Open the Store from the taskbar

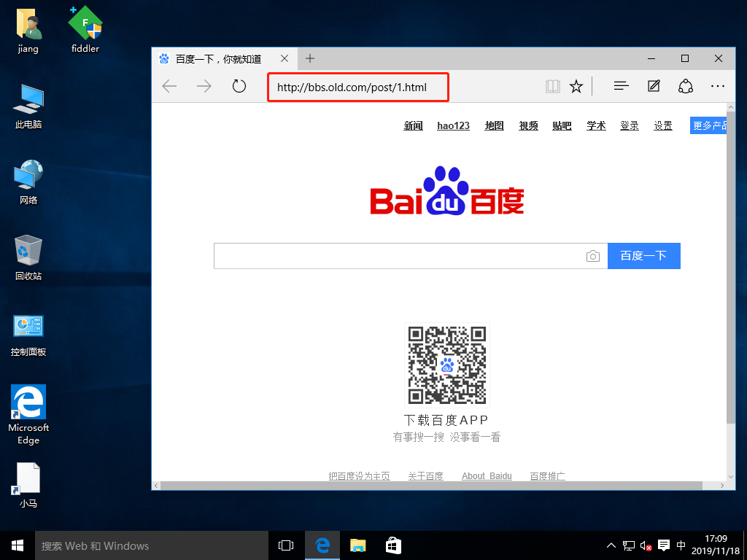pos(393,545)
